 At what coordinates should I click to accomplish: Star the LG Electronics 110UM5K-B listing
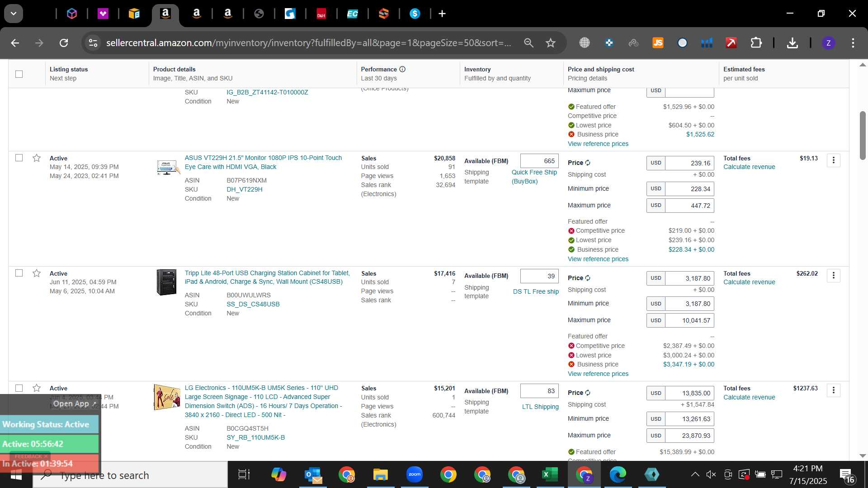(x=37, y=388)
